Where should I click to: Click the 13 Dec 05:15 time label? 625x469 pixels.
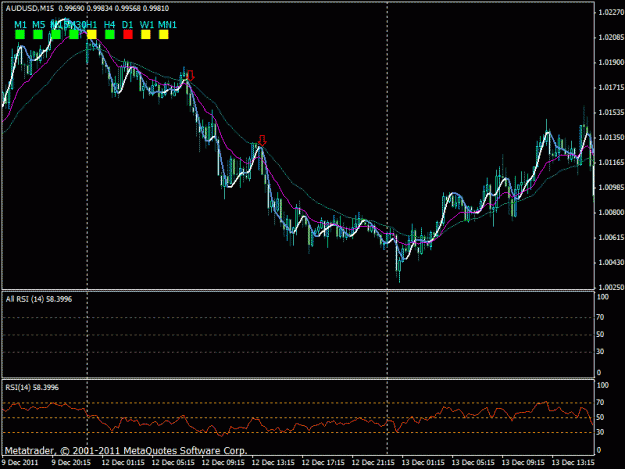pyautogui.click(x=473, y=463)
